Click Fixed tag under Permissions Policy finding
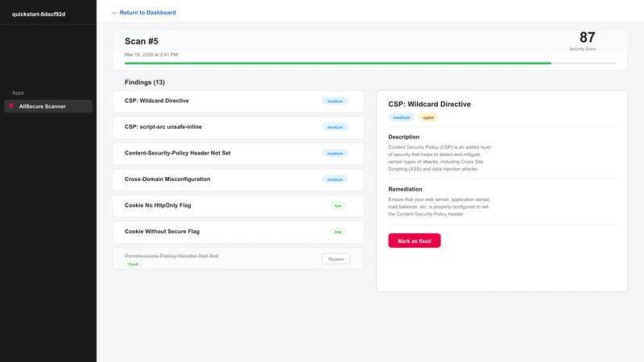The image size is (644, 362). click(x=133, y=265)
